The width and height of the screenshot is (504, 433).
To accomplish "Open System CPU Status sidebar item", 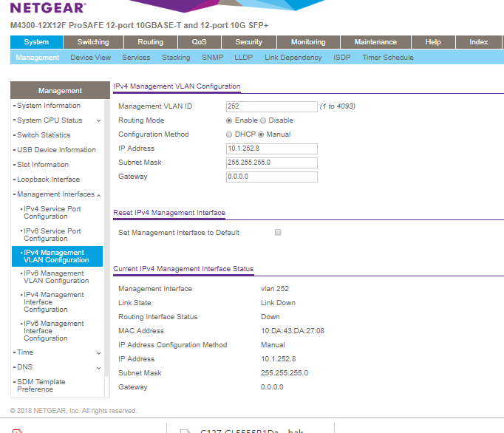I will [x=50, y=120].
